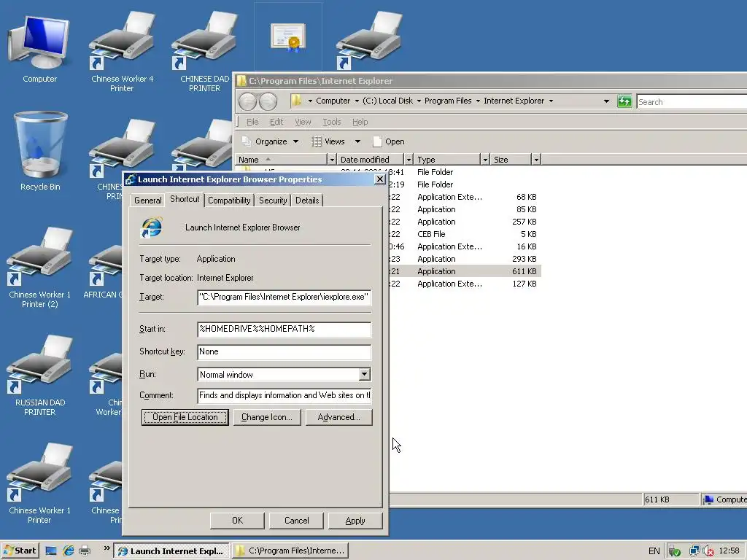Click Cancel in Properties dialog
Viewport: 747px width, 560px height.
click(296, 521)
